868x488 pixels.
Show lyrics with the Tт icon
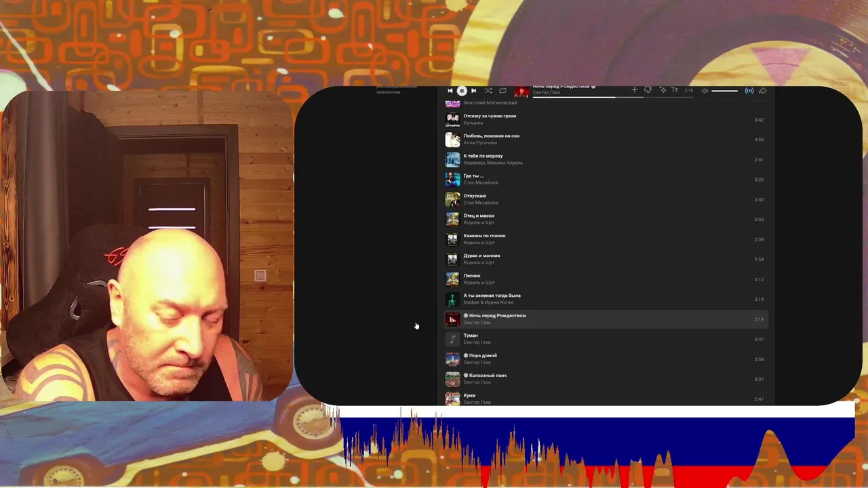pos(675,90)
